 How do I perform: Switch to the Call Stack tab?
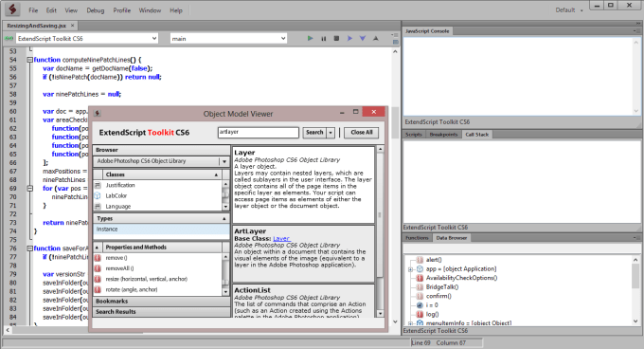tap(476, 135)
